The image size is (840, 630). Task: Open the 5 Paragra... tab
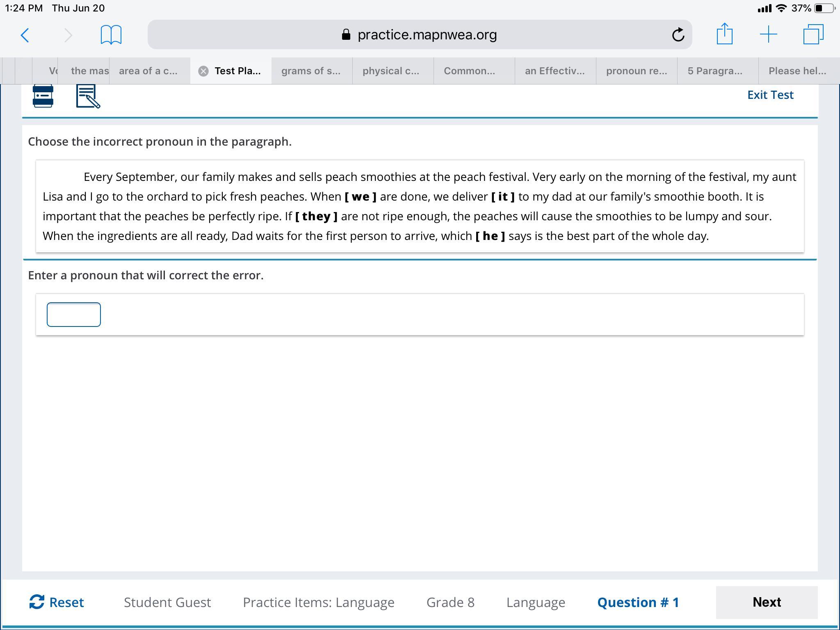point(715,71)
